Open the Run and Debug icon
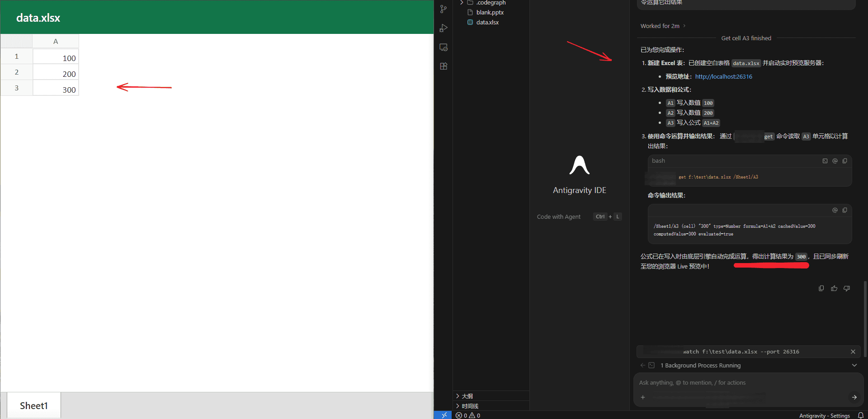The image size is (868, 419). [443, 28]
